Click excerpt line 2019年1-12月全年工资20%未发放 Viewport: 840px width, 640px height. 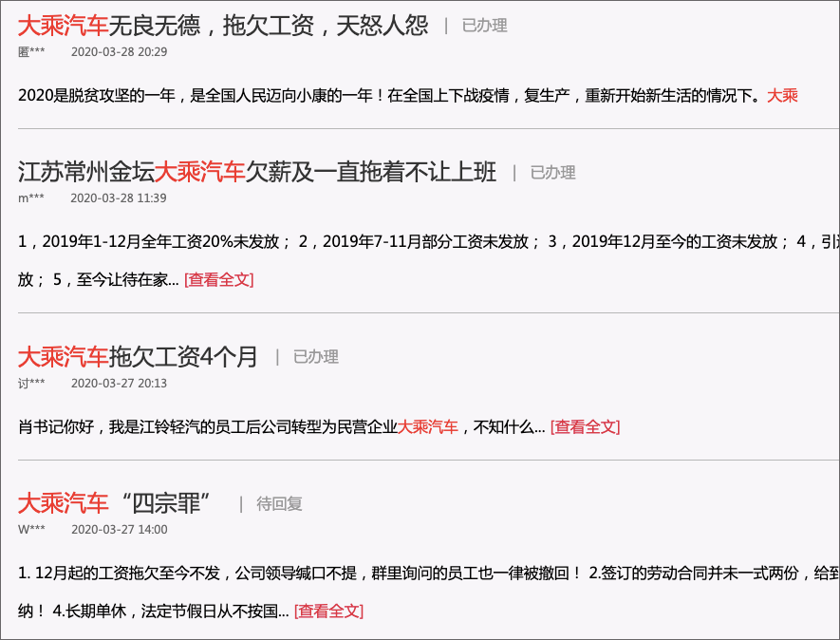pos(429,241)
